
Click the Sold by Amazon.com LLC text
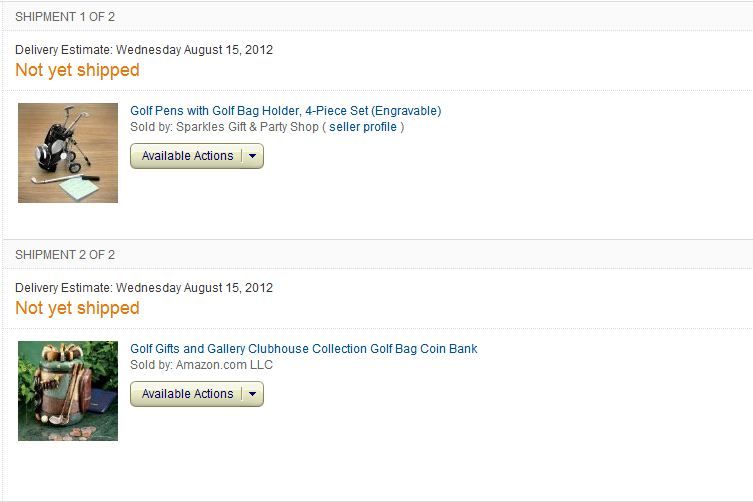pyautogui.click(x=201, y=365)
